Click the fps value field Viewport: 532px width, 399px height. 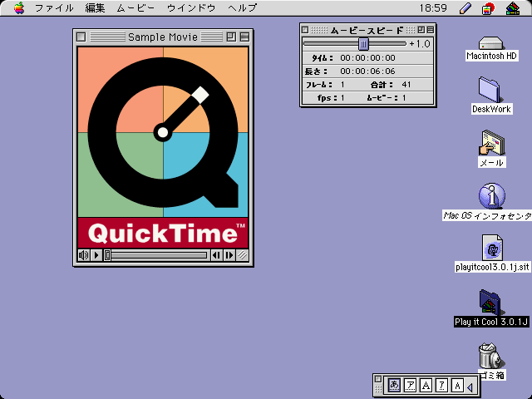[x=342, y=98]
